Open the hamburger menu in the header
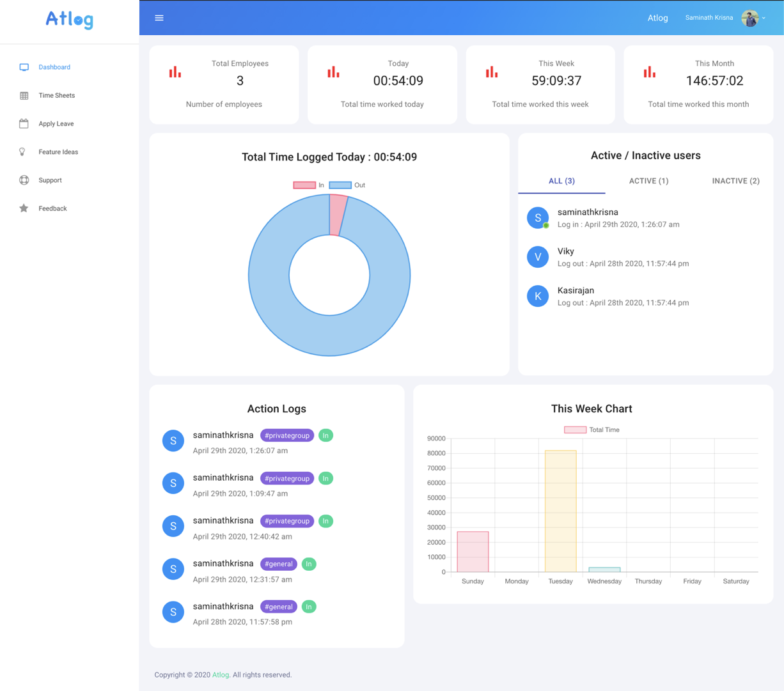 click(x=159, y=18)
